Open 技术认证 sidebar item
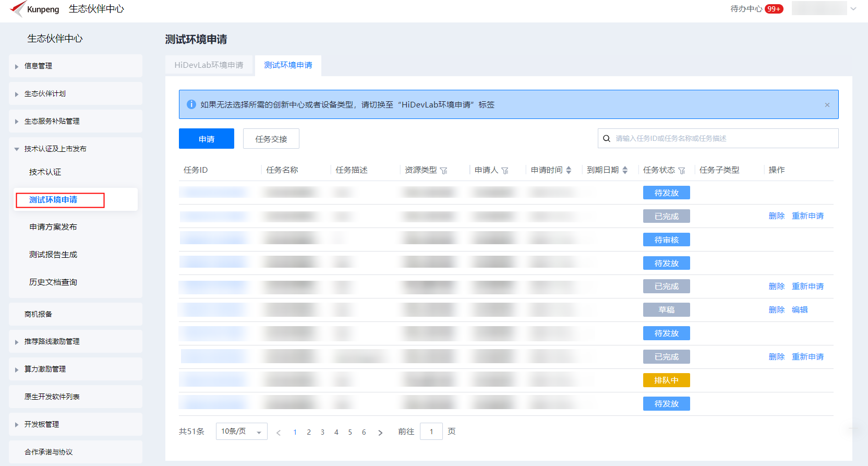868x466 pixels. [45, 172]
